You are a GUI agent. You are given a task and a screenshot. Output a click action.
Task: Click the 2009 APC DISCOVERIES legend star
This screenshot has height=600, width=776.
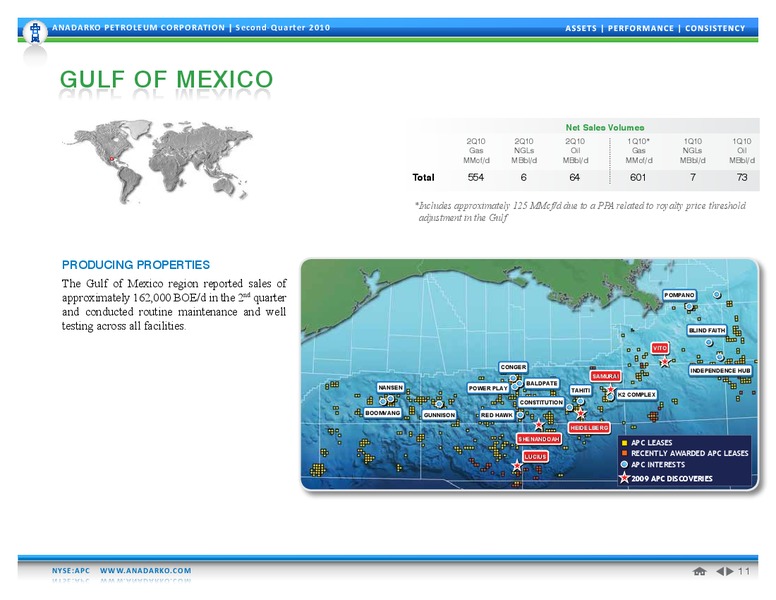(x=625, y=478)
